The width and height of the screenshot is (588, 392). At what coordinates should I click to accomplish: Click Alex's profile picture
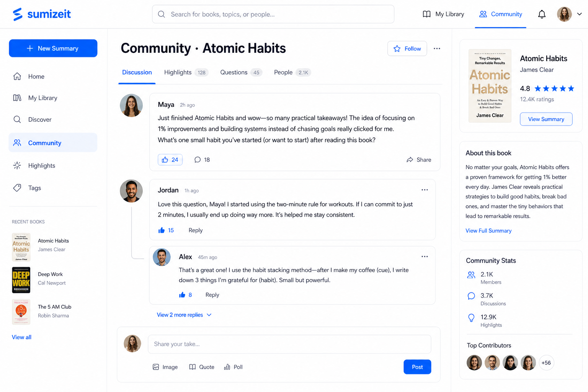tap(162, 257)
